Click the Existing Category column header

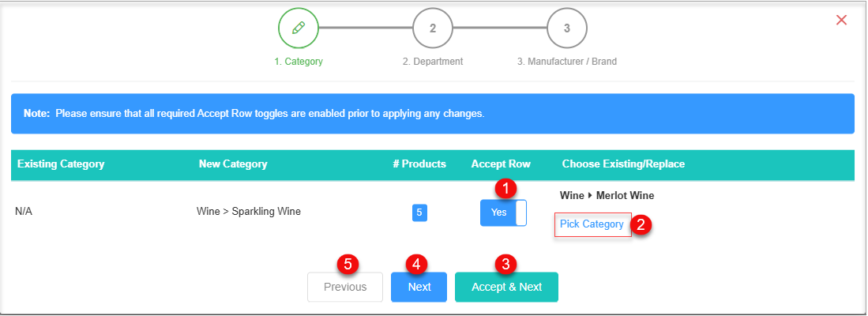(61, 164)
